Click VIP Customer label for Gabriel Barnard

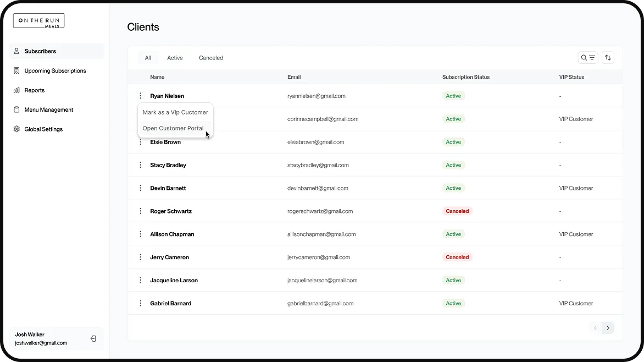click(576, 303)
